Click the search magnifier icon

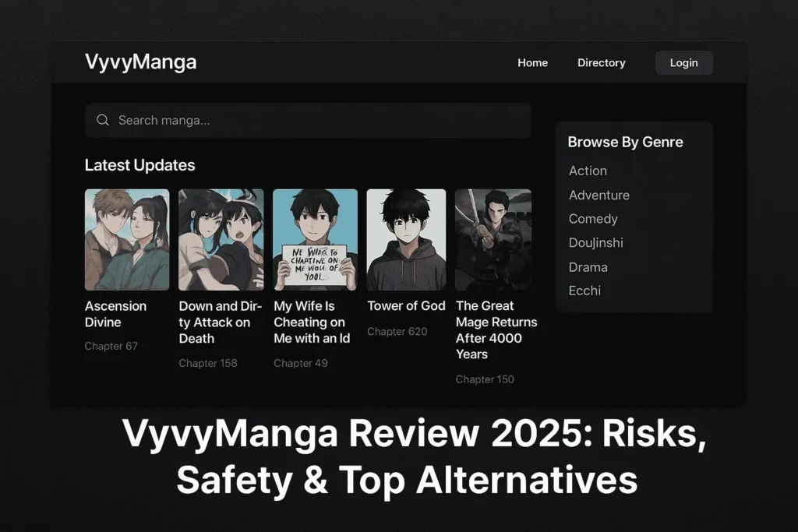point(102,120)
